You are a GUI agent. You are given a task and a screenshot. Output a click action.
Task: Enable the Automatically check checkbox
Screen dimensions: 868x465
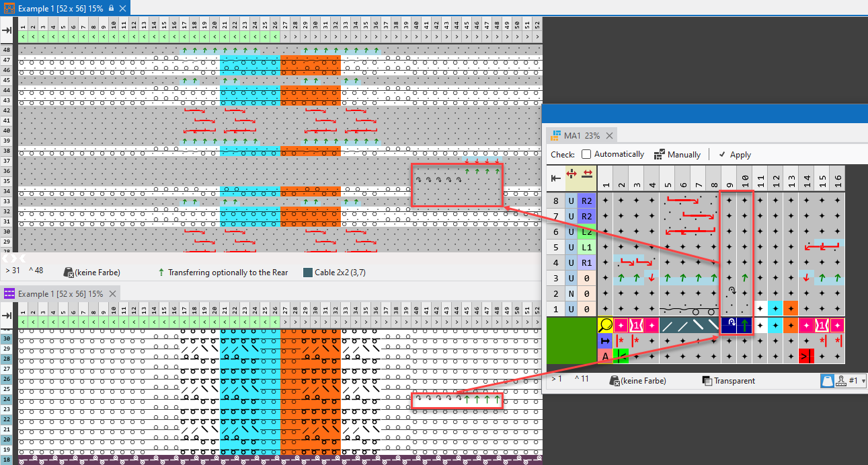point(586,154)
